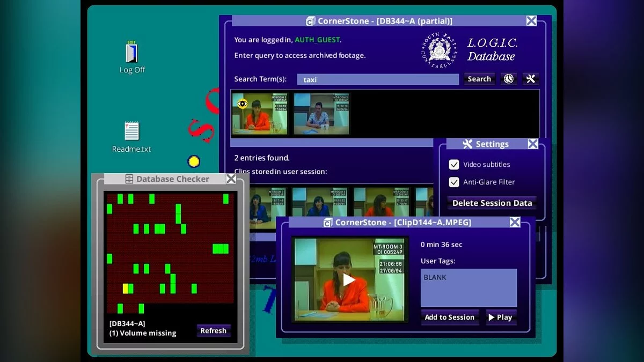
Task: Click Add to Session button
Action: click(450, 317)
